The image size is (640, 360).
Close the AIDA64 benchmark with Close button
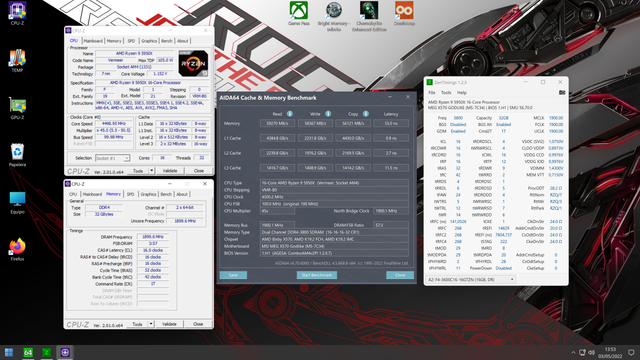(x=400, y=275)
